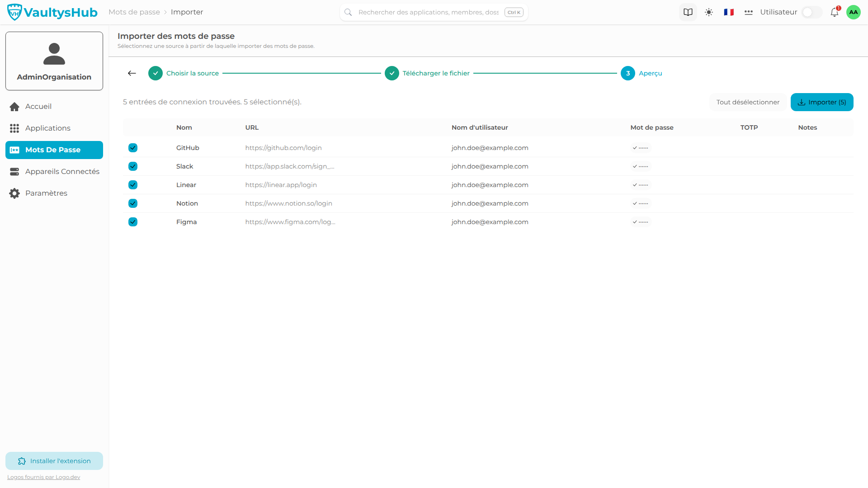
Task: Go to Choisir la source step
Action: (184, 73)
